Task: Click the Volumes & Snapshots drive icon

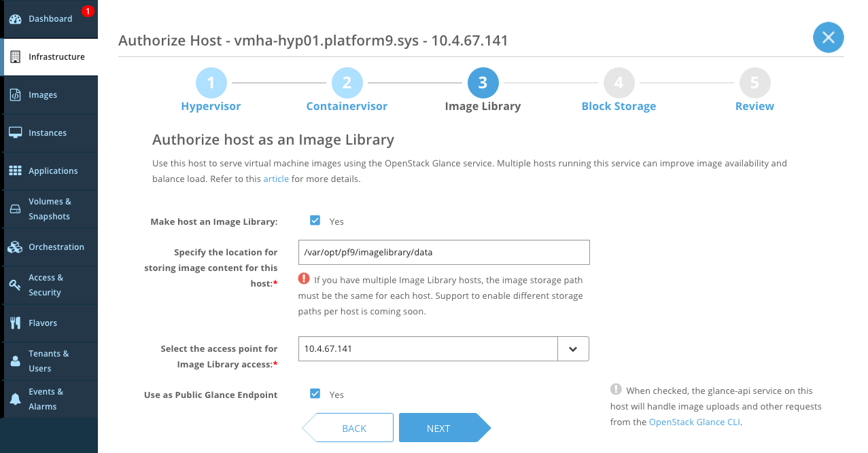Action: click(x=15, y=209)
